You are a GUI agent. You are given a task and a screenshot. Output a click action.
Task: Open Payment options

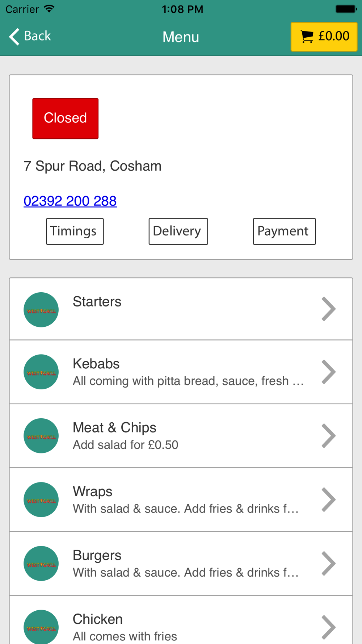pyautogui.click(x=284, y=231)
